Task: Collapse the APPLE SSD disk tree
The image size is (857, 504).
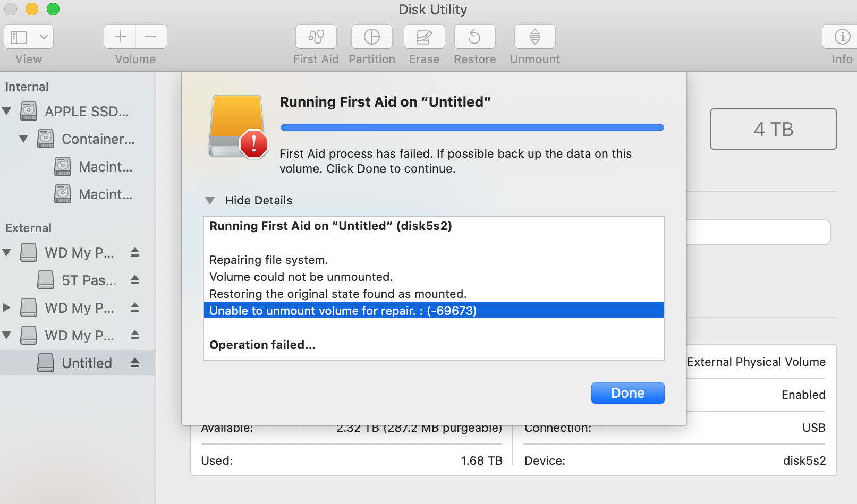Action: (x=7, y=112)
